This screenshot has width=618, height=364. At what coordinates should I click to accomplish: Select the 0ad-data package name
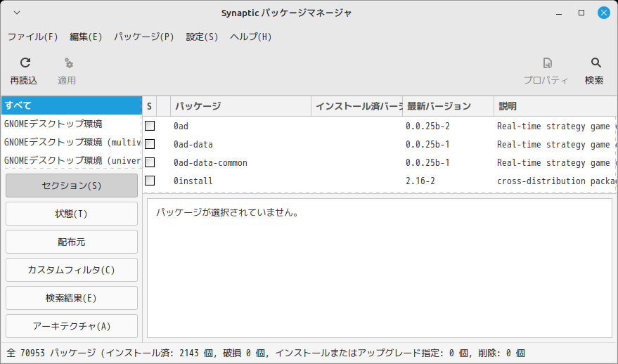tap(193, 144)
